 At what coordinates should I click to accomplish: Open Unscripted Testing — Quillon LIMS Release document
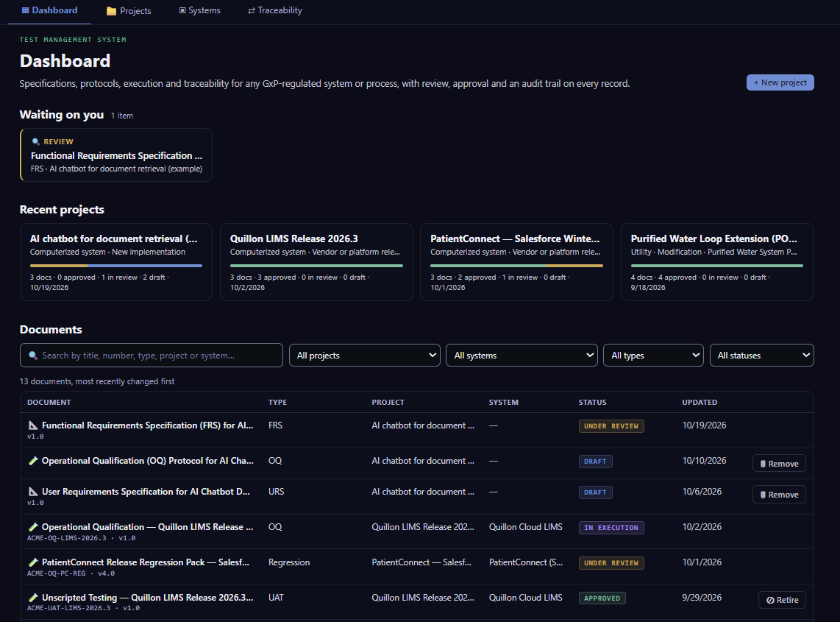coord(147,598)
